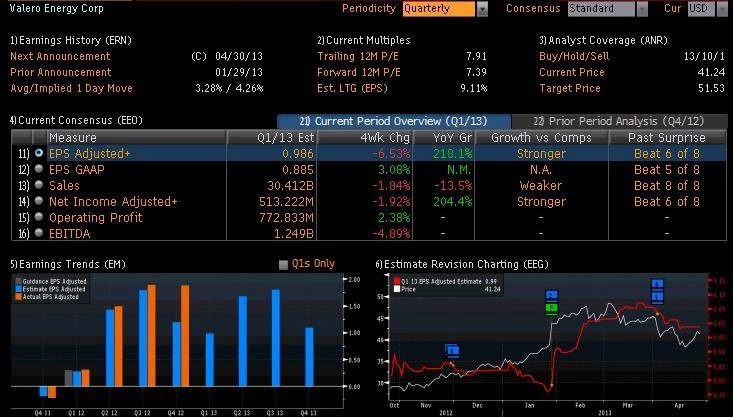This screenshot has width=733, height=417.
Task: Click the Growth vs Comps column header
Action: [x=541, y=137]
